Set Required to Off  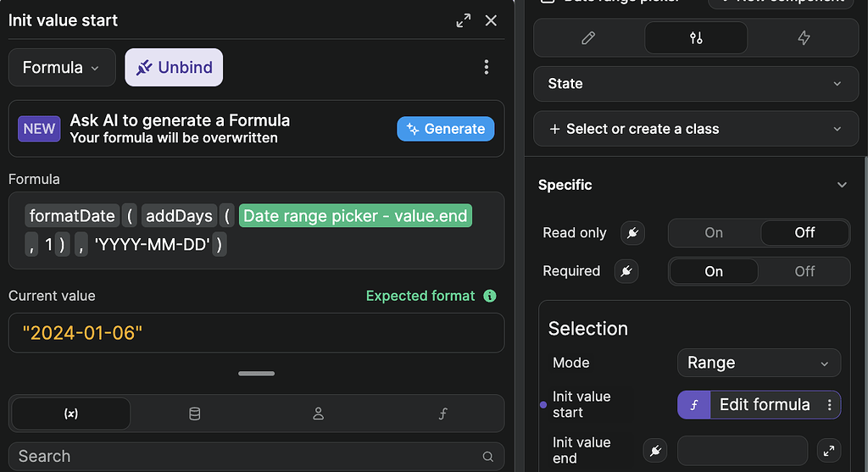(804, 271)
